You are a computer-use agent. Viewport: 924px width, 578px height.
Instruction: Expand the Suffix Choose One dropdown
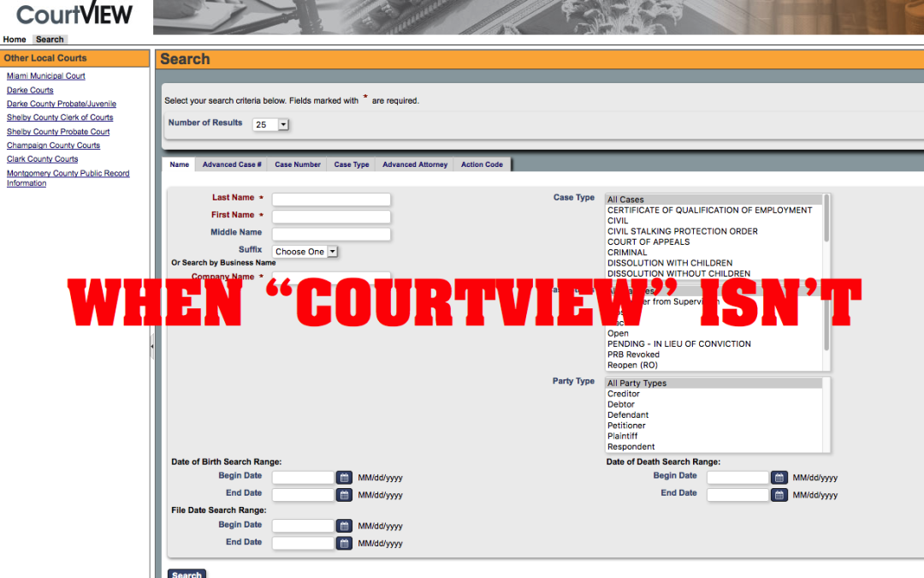(305, 252)
